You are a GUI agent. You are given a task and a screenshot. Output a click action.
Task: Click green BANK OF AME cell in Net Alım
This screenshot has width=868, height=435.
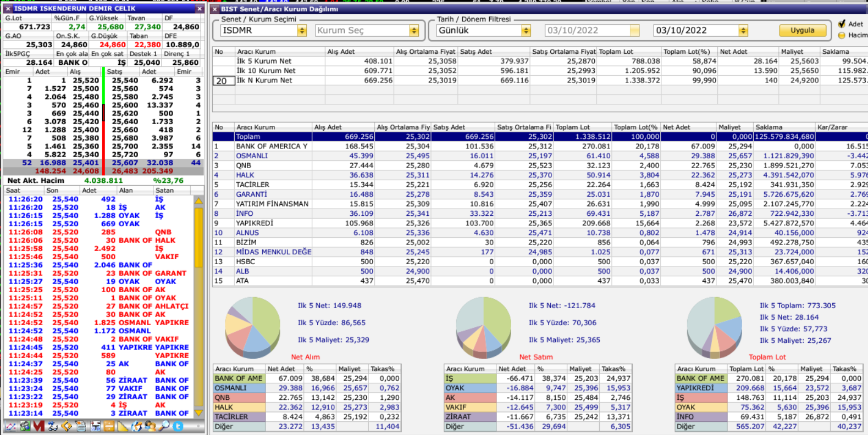239,378
